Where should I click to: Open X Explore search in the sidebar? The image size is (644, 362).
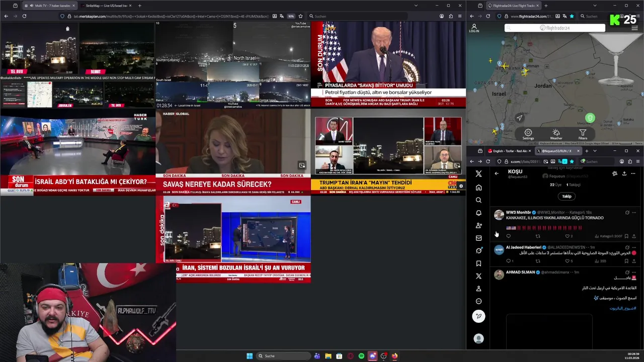478,200
